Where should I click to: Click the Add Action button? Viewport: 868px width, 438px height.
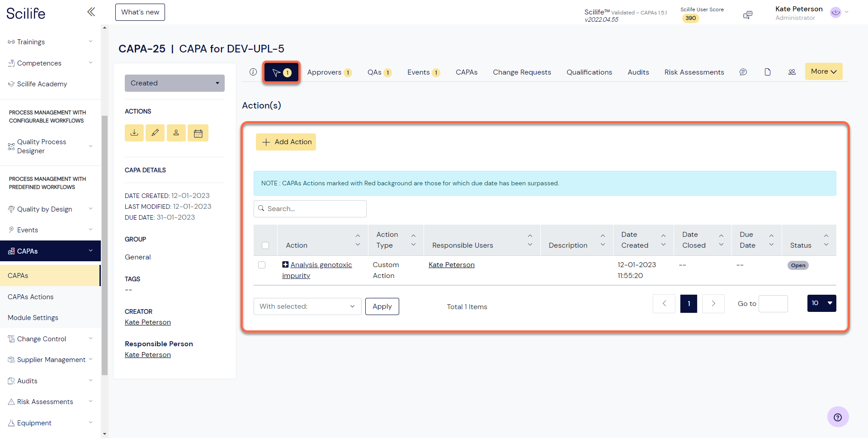coord(286,142)
